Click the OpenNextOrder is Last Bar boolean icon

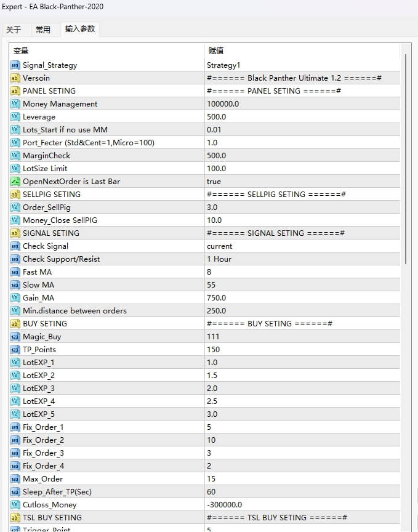(15, 182)
